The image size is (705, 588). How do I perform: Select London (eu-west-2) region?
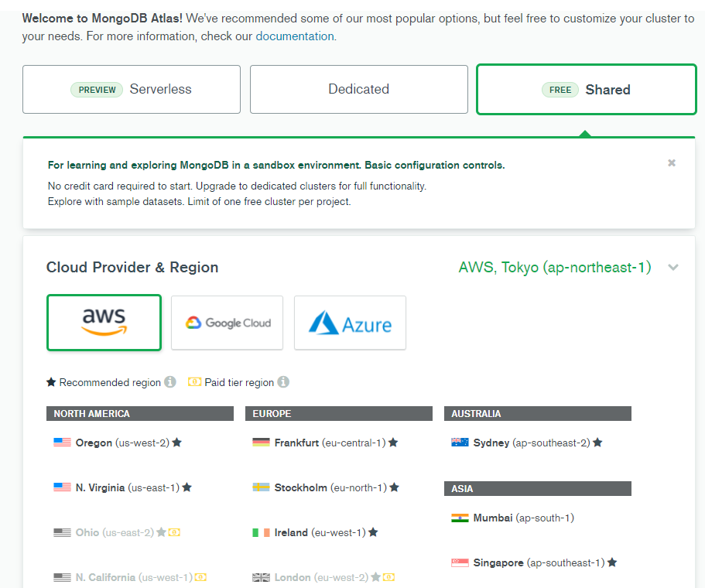click(323, 577)
